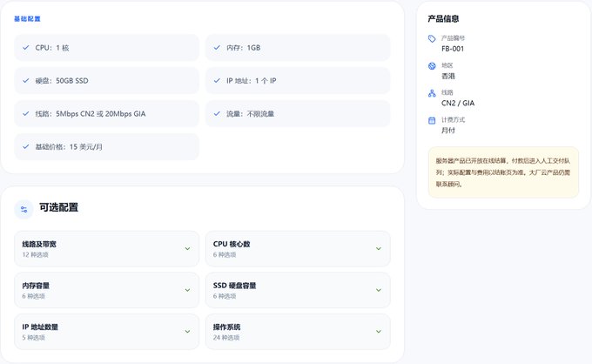Click the 地区 globe icon

tap(432, 66)
